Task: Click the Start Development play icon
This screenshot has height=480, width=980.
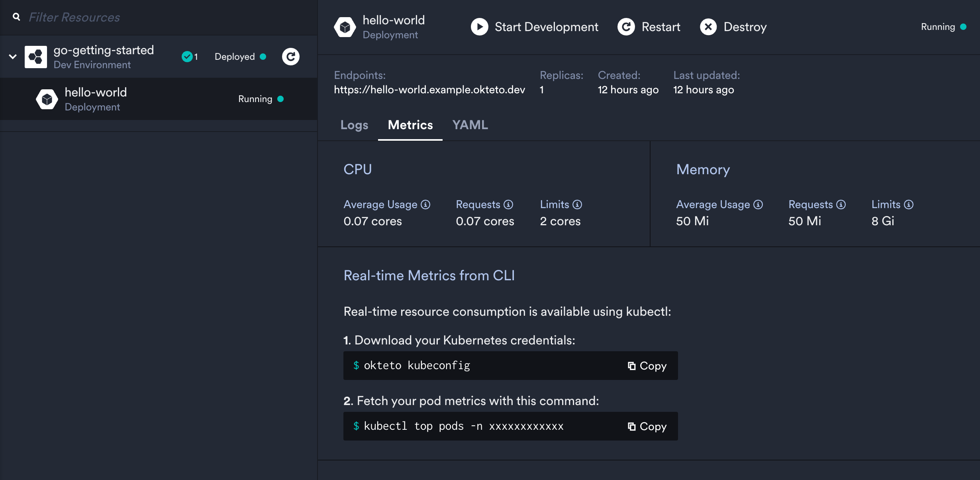Action: 480,27
